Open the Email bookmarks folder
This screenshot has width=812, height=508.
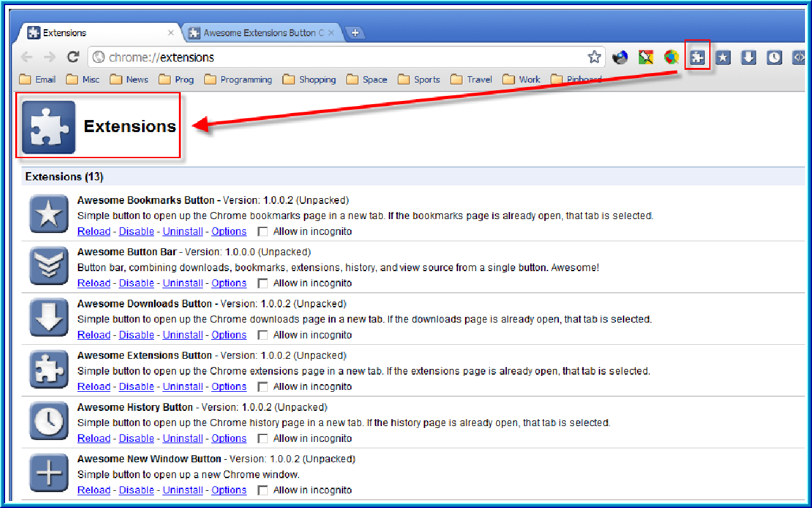38,79
